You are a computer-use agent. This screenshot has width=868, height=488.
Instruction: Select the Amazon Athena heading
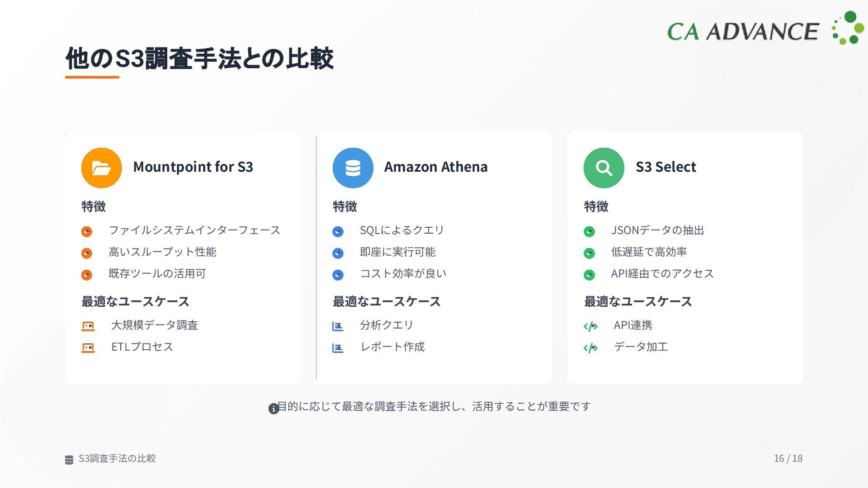(x=436, y=167)
